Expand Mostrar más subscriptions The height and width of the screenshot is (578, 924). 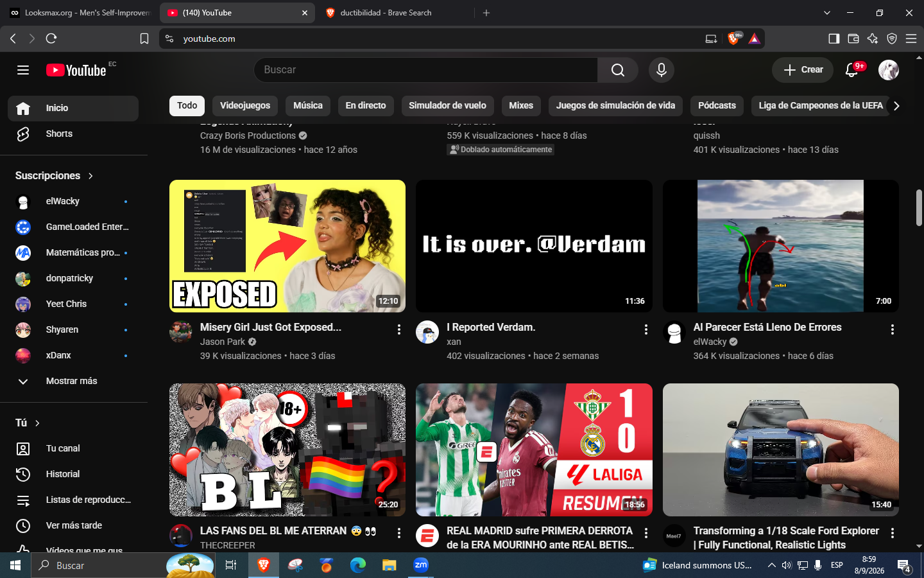73,381
